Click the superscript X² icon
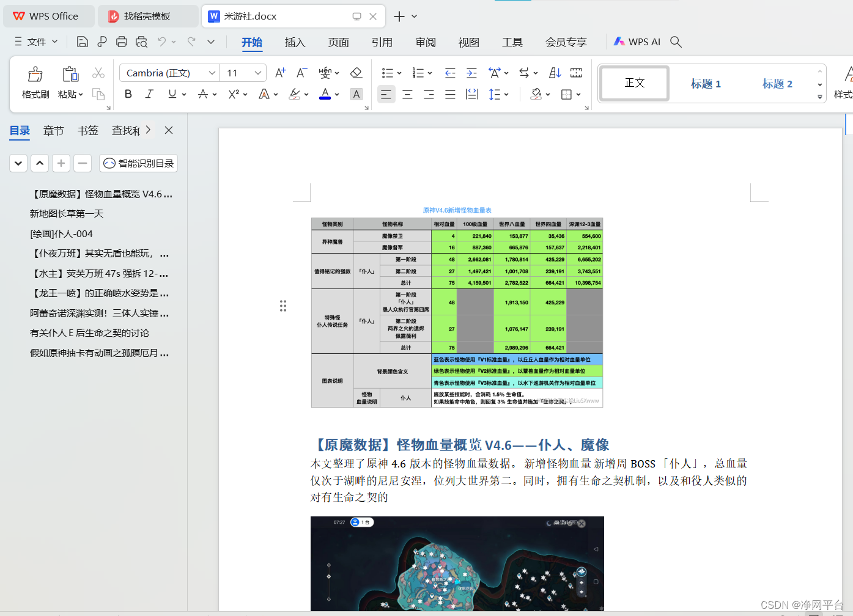853x616 pixels. [234, 94]
